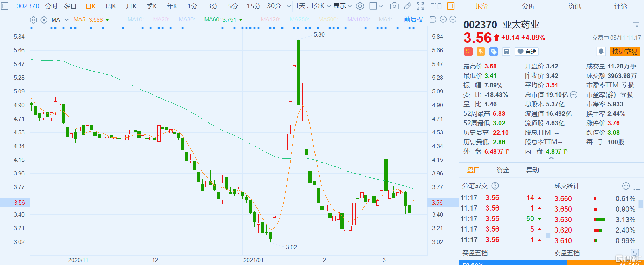Zoom out chart with minus icon

[x=443, y=19]
